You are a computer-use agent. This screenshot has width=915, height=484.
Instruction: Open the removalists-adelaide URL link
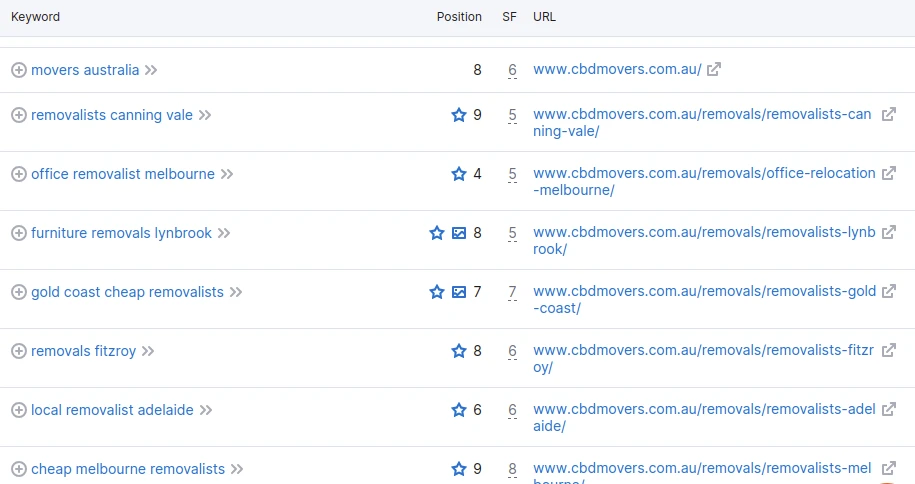click(x=704, y=417)
